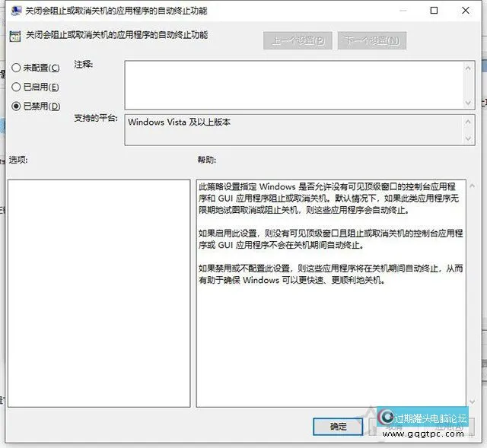Click the 支持的平台 box scroll down arrow
The image size is (487, 448).
[x=468, y=138]
